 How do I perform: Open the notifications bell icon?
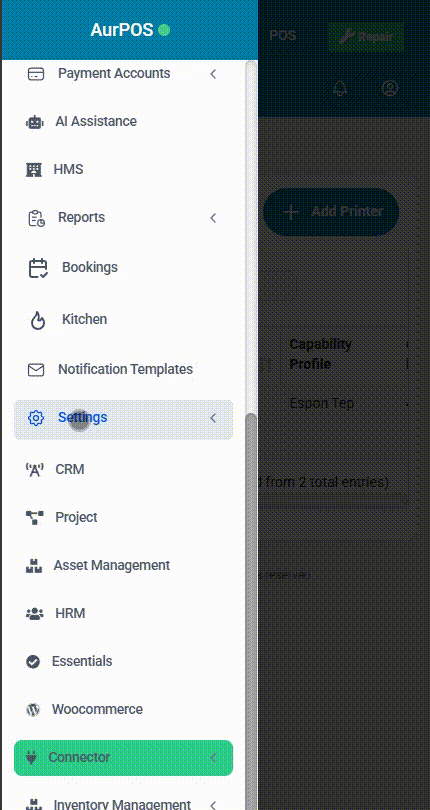(340, 88)
